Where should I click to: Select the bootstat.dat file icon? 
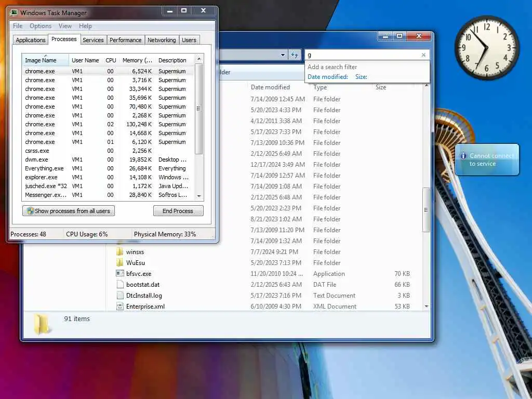[x=119, y=284]
